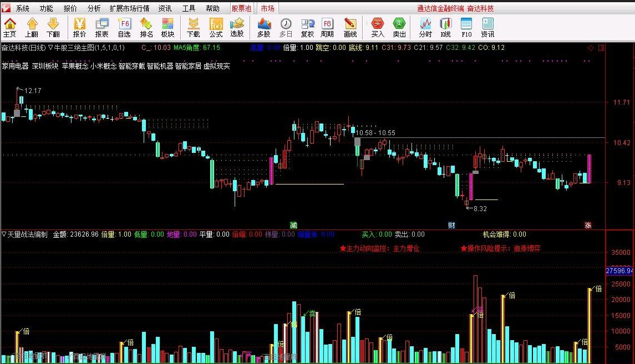Click the pink 涨 event marker
The height and width of the screenshot is (364, 635).
click(x=588, y=225)
